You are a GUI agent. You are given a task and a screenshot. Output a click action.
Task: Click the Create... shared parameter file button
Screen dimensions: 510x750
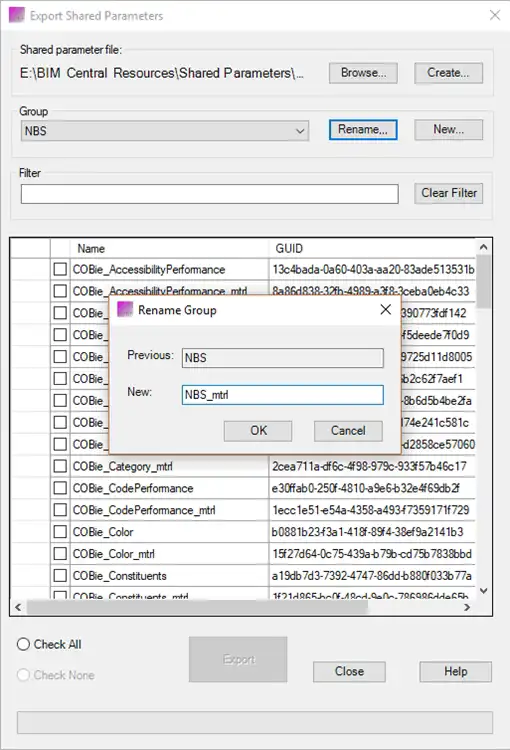[x=448, y=73]
